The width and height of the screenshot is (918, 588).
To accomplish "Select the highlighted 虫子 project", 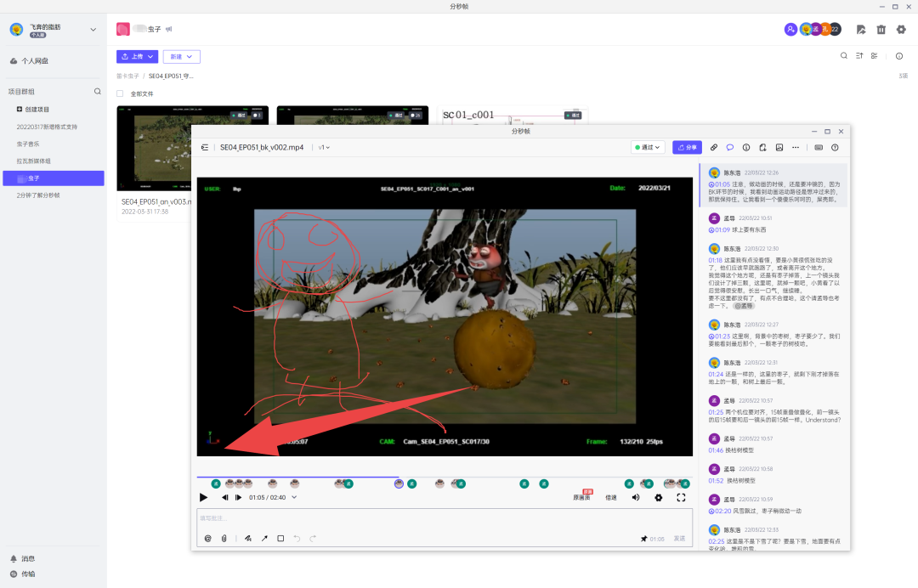I will point(54,178).
